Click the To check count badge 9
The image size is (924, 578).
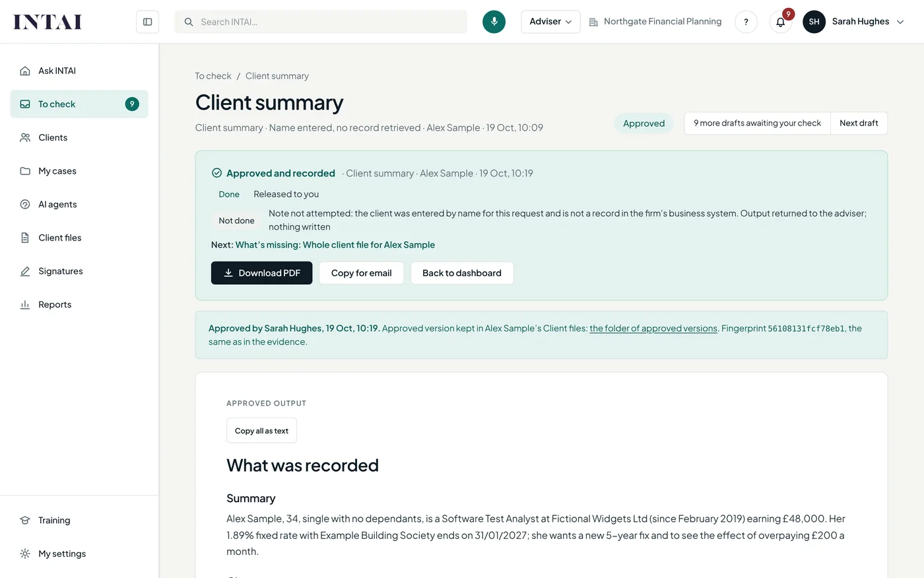tap(132, 104)
